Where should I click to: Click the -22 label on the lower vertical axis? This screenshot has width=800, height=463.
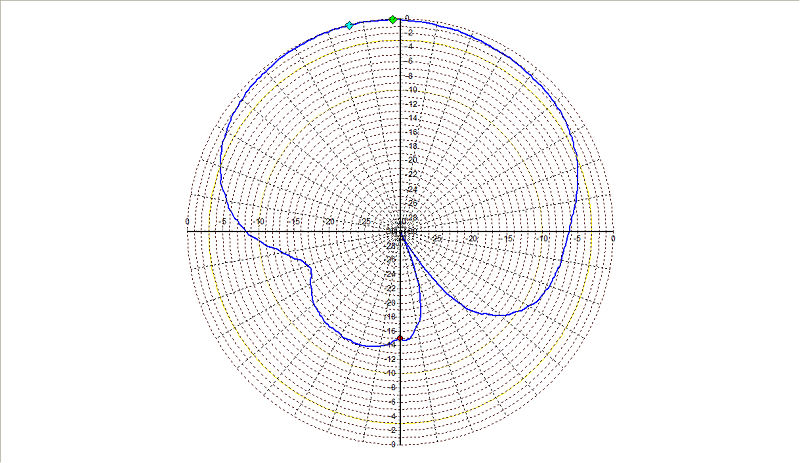390,288
